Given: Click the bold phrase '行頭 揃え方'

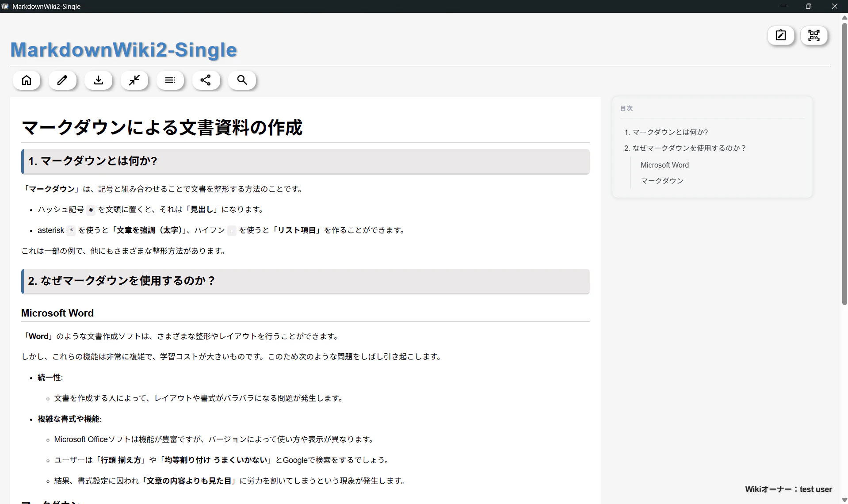Looking at the screenshot, I should 121,460.
